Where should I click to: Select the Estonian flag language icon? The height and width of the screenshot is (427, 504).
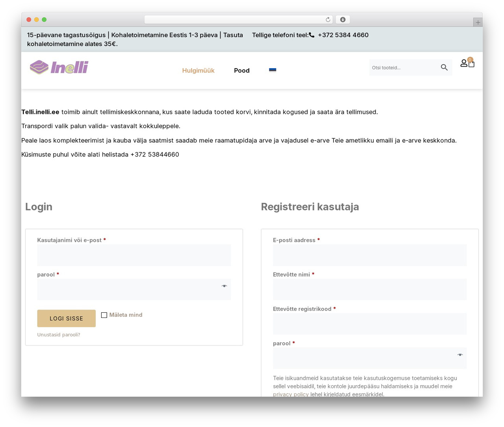pos(272,70)
